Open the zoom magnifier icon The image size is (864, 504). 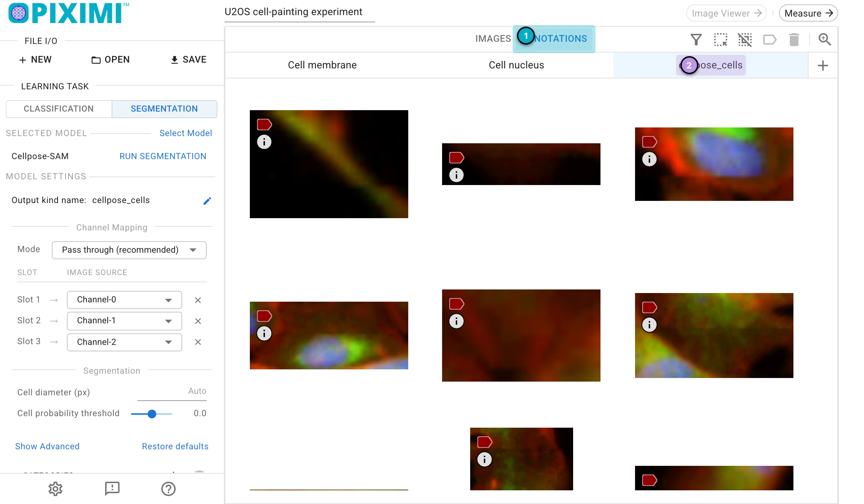[824, 39]
